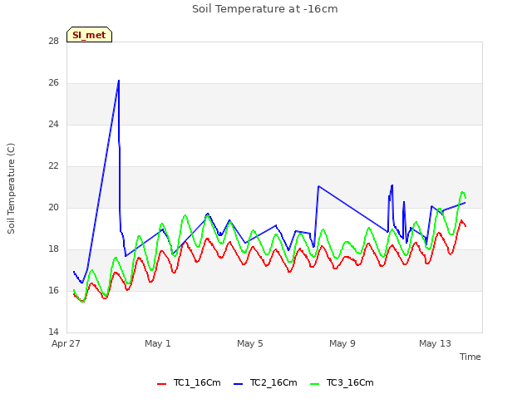532x399 pixels.
Task: Click the 18 y-axis tick label
Action: tap(53, 249)
